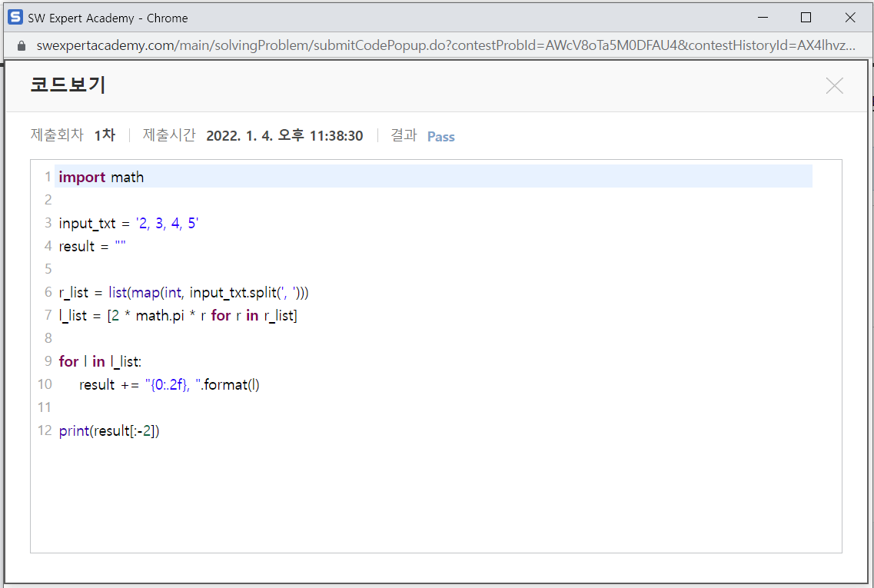This screenshot has height=588, width=874.
Task: Click the print(result[:-2]) line
Action: [x=109, y=431]
